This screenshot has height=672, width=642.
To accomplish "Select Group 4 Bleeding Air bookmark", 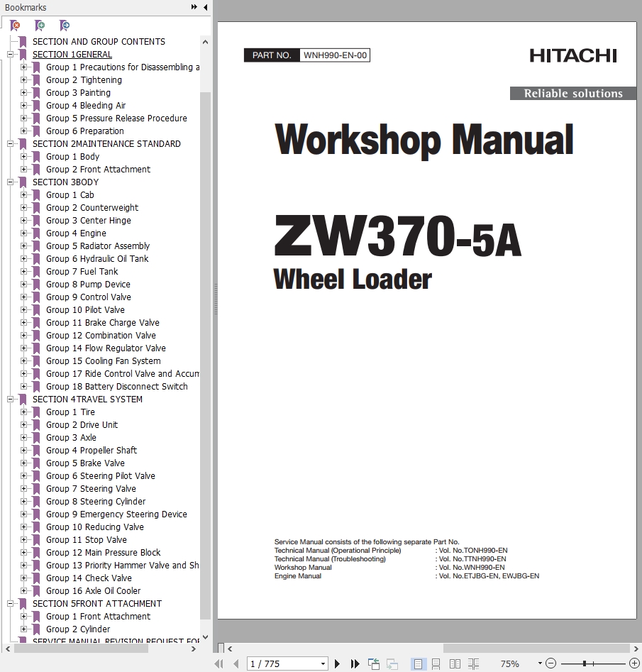I will pos(86,106).
